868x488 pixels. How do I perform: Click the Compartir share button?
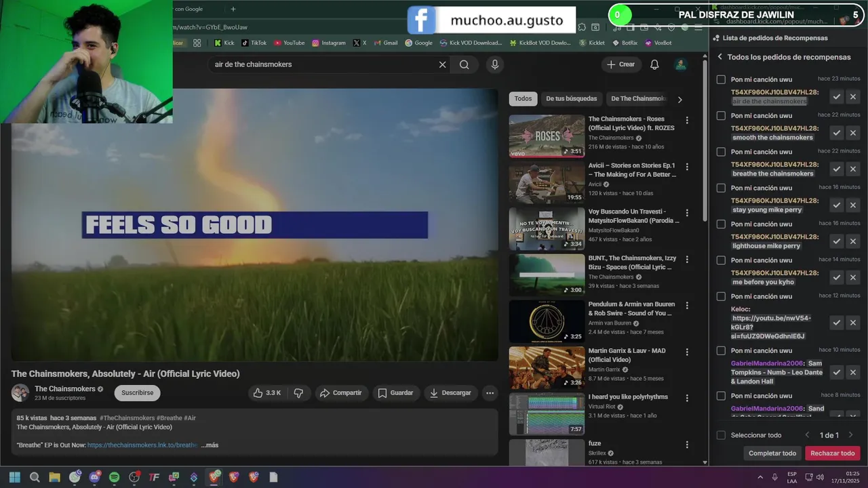tap(341, 393)
